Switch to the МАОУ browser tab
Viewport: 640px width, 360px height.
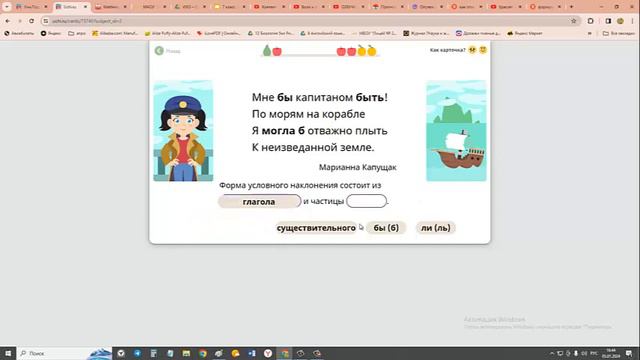pyautogui.click(x=150, y=7)
